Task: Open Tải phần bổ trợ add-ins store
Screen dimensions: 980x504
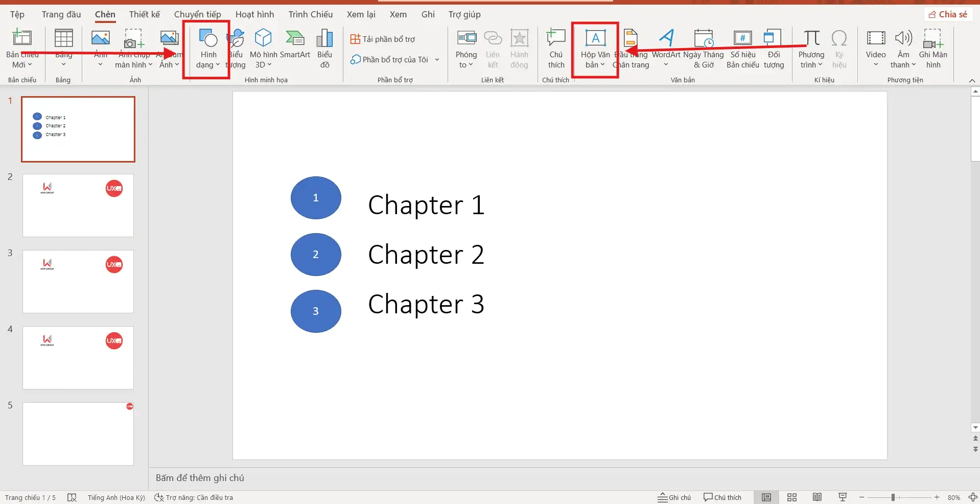Action: click(x=383, y=38)
